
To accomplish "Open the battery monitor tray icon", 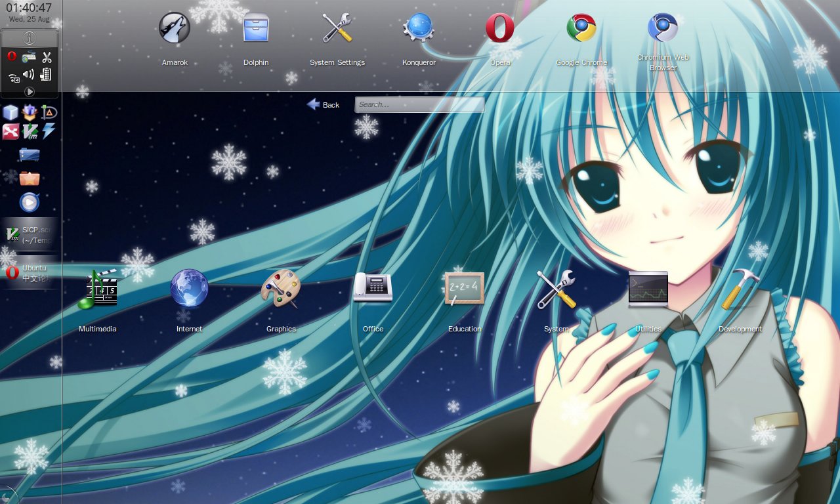I will click(x=46, y=75).
